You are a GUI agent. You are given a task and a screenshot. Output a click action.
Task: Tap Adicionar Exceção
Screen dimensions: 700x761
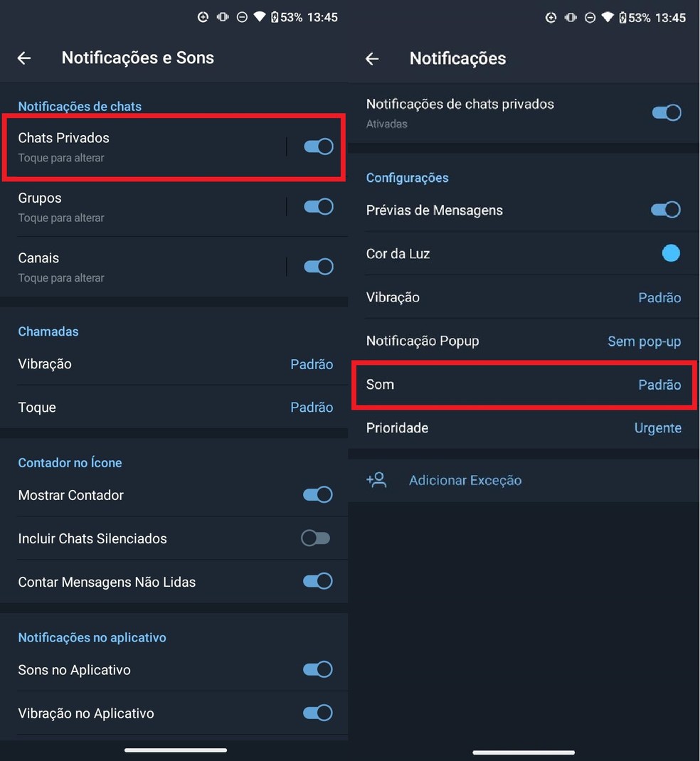pos(465,480)
